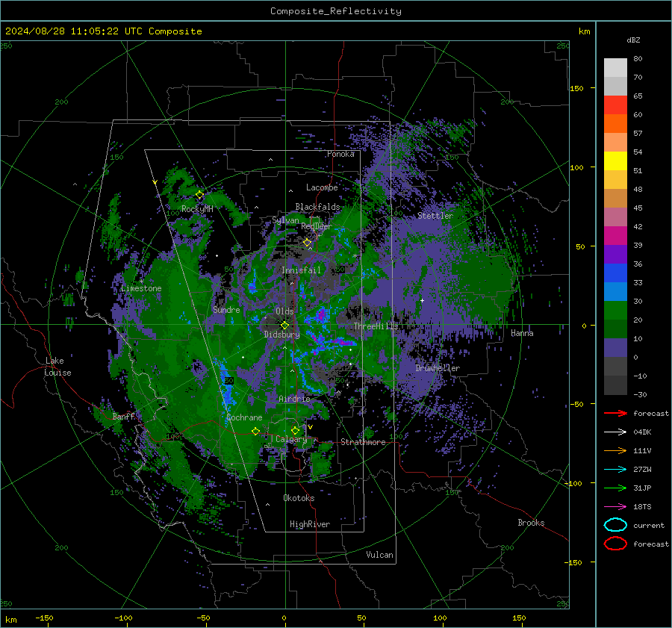Click the Stettler city label
This screenshot has height=628, width=672.
435,216
